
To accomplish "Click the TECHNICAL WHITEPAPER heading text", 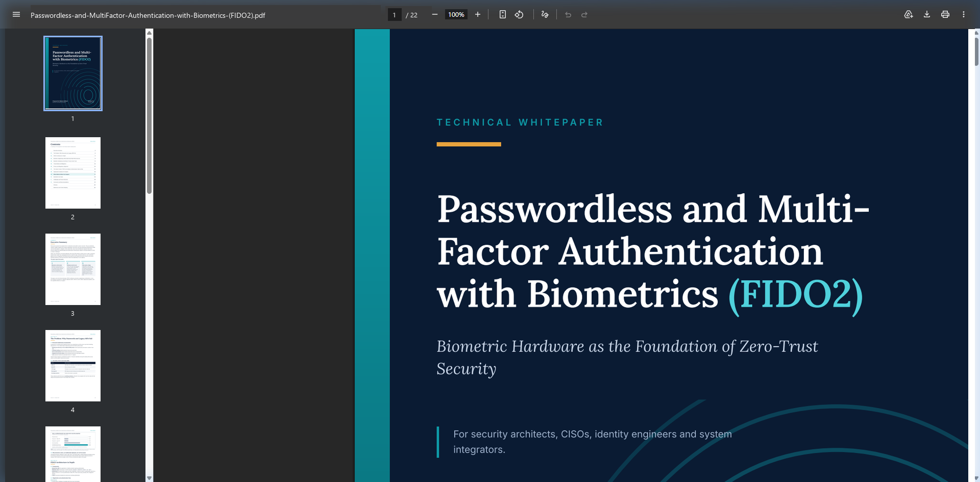I will 520,122.
